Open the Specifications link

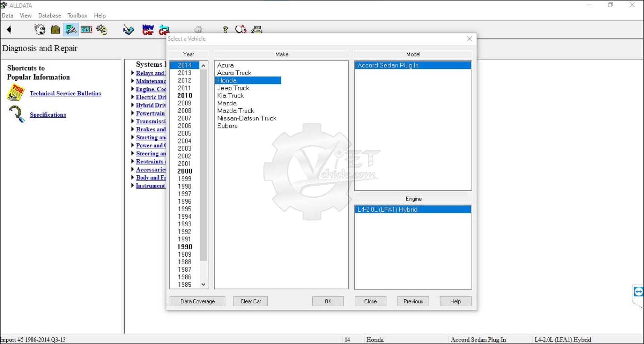tap(48, 115)
